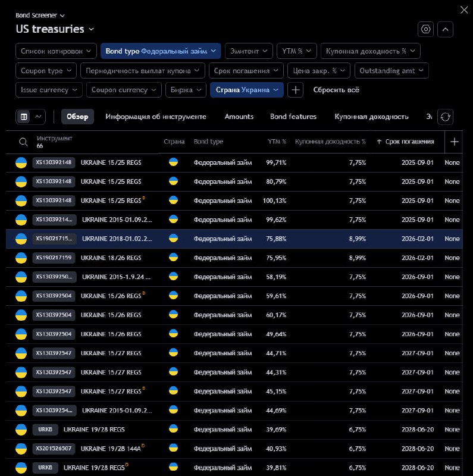
Task: Open Срок погашения filter dropdown
Action: pos(246,70)
